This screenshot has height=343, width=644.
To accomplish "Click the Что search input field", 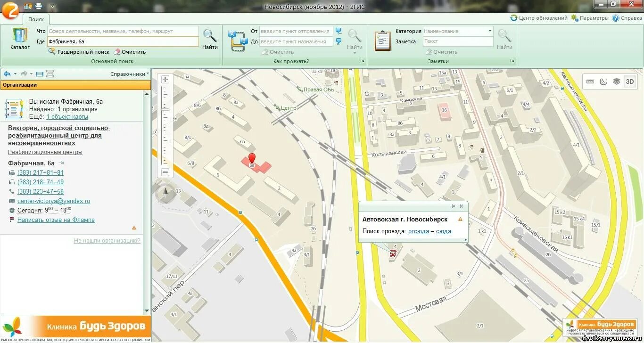I will [x=123, y=31].
